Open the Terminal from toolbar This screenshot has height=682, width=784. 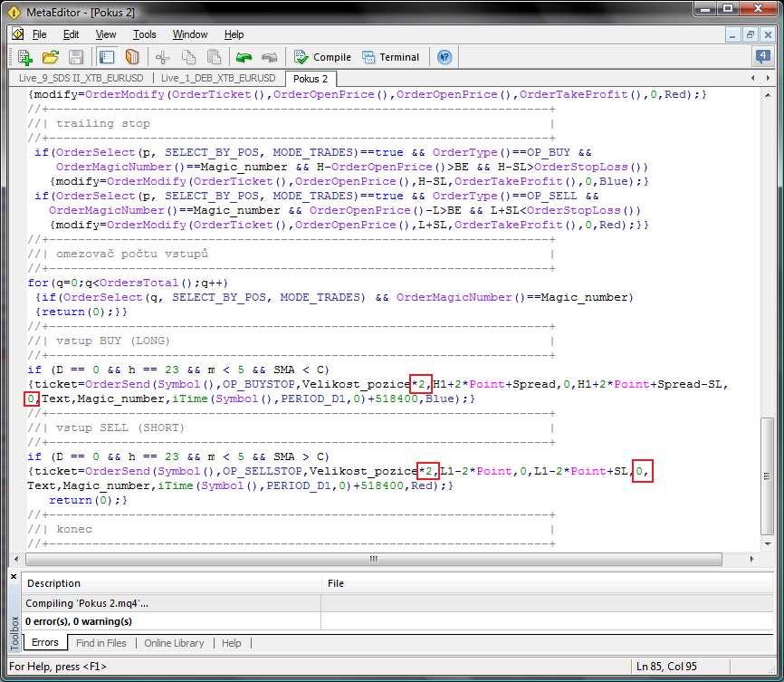390,57
